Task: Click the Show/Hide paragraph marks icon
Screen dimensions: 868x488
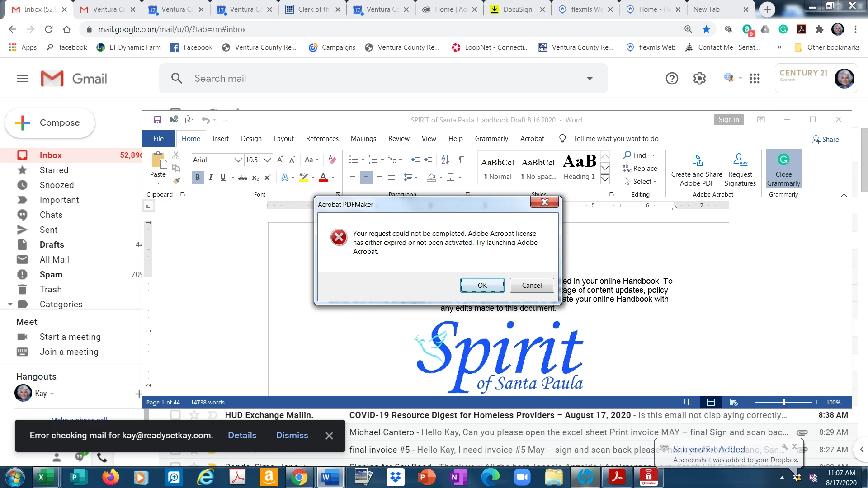Action: tap(461, 160)
